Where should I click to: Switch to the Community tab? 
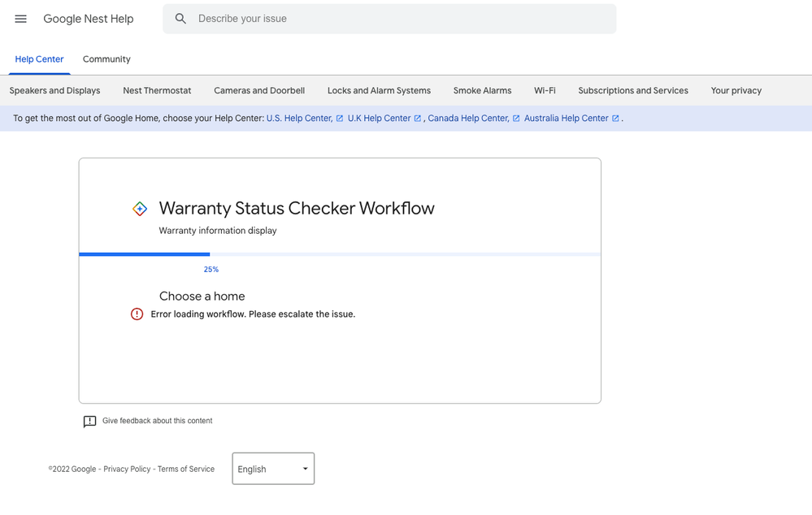(x=106, y=59)
